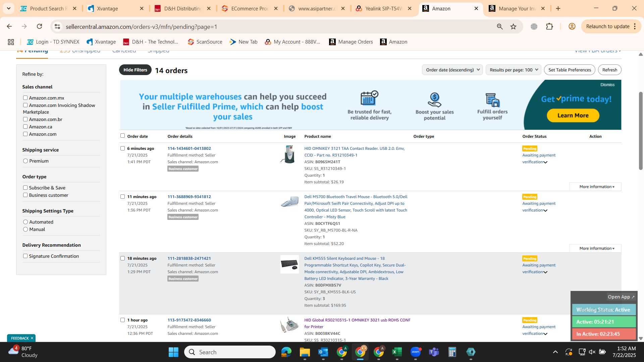Dismiss the Seller Fulfilled Prime banner
Viewport: 644px width, 362px height.
click(607, 85)
